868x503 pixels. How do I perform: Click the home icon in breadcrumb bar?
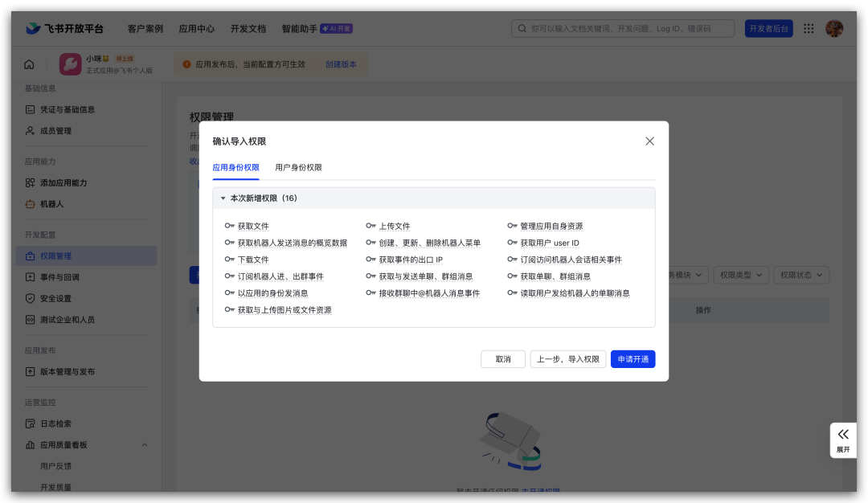30,64
